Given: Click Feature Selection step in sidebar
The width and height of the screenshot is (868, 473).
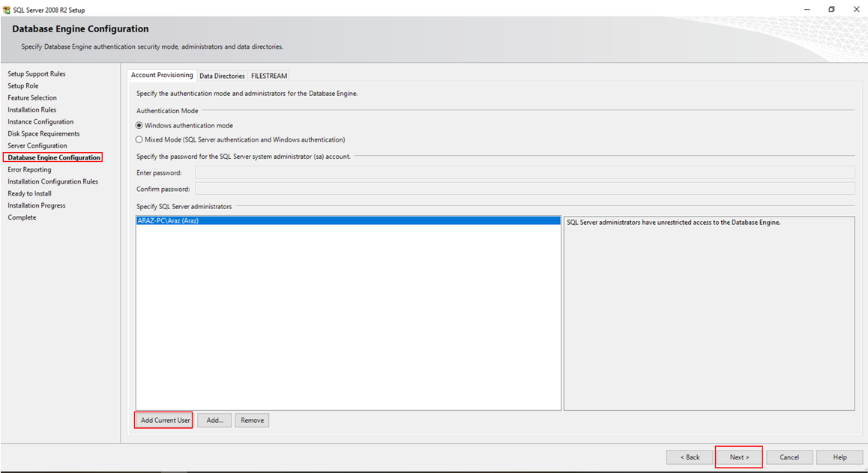Looking at the screenshot, I should pos(32,98).
